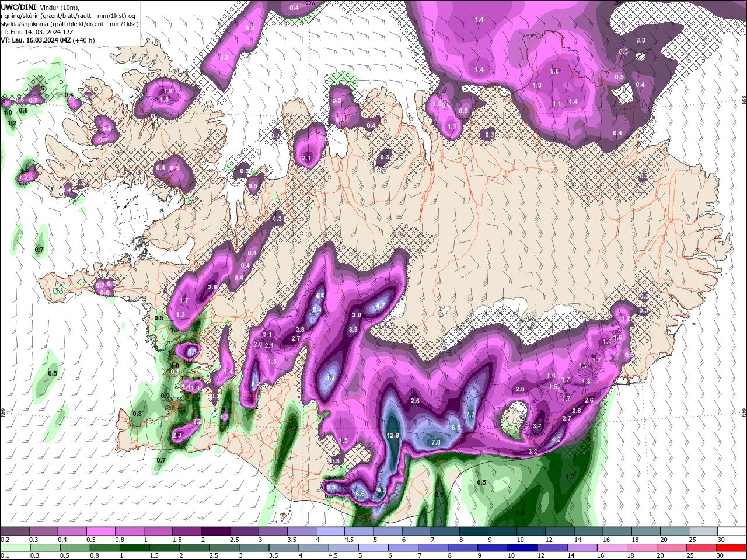The image size is (747, 560).
Task: Click the 6.6 value on the map
Action: click(x=360, y=494)
